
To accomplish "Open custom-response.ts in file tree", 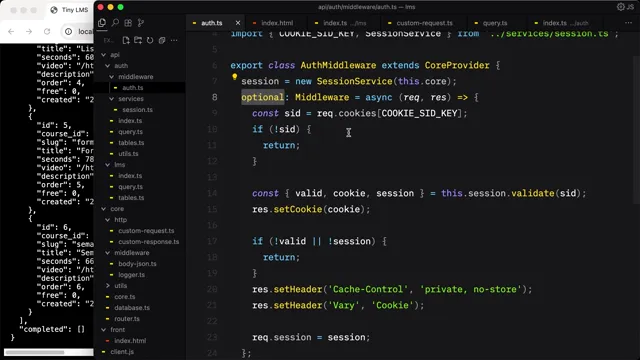I will [149, 242].
